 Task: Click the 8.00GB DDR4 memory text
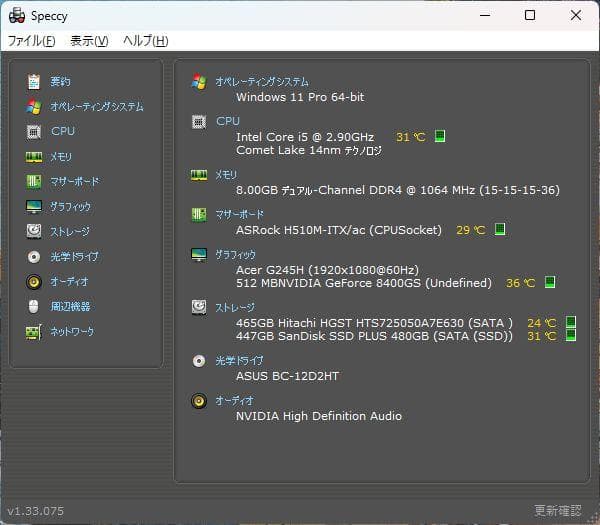point(398,190)
